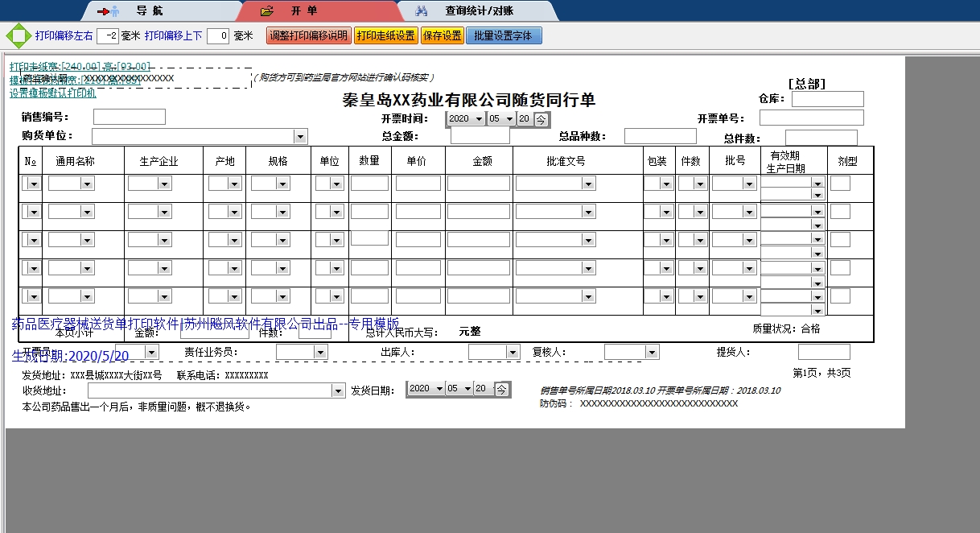980x533 pixels.
Task: Click the 销售编号 input field
Action: (129, 117)
